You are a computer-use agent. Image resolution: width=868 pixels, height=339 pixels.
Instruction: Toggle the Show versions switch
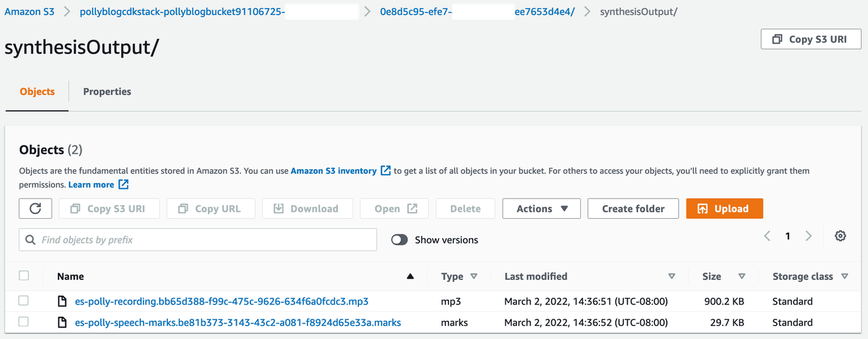tap(399, 240)
